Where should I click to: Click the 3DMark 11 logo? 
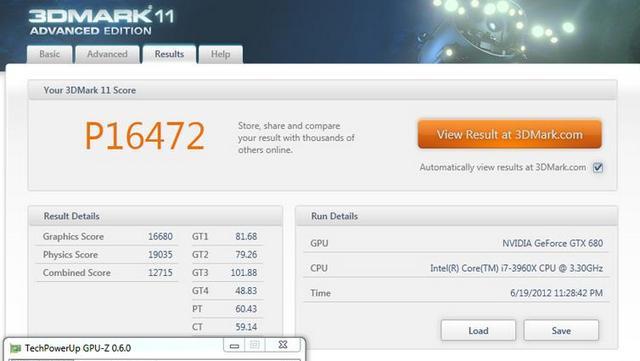pos(101,22)
